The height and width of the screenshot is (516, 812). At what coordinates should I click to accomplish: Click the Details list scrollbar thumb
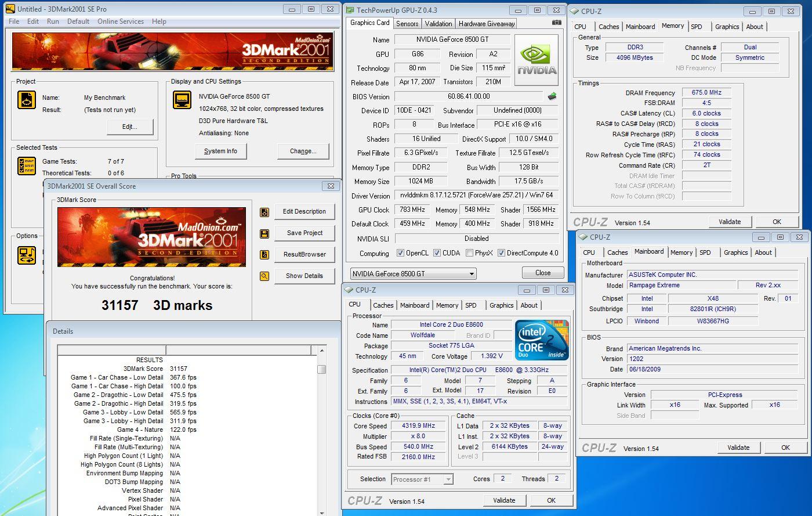(321, 370)
